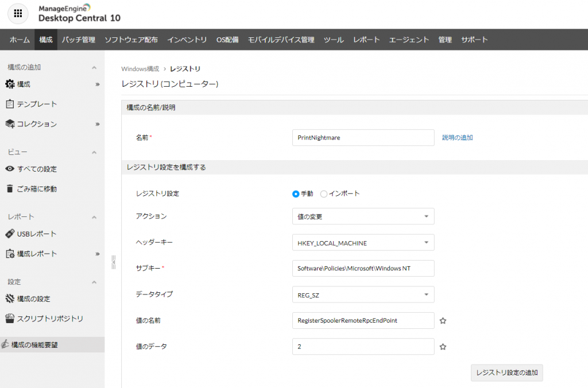The width and height of the screenshot is (588, 388).
Task: Click the サブキー input field
Action: (x=363, y=269)
